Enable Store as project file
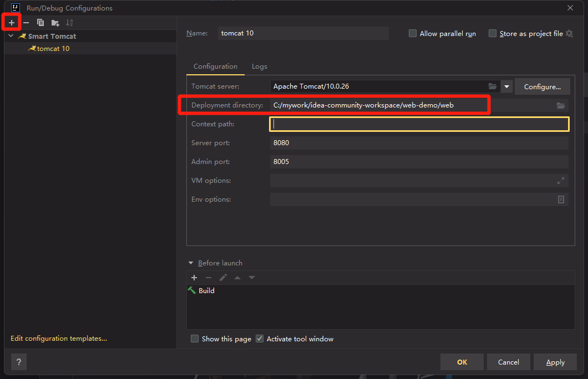This screenshot has height=379, width=588. click(493, 33)
